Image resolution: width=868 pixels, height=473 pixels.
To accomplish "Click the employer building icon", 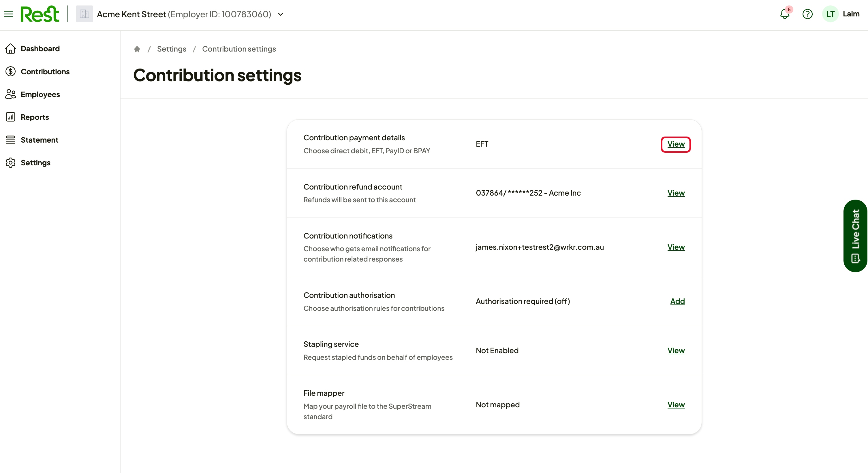I will [84, 14].
